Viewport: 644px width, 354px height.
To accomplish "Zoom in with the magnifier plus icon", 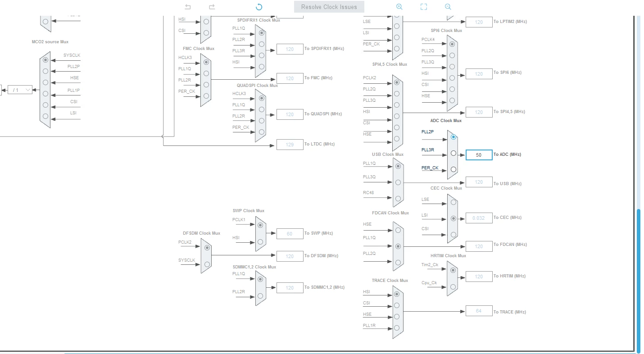I will [399, 7].
